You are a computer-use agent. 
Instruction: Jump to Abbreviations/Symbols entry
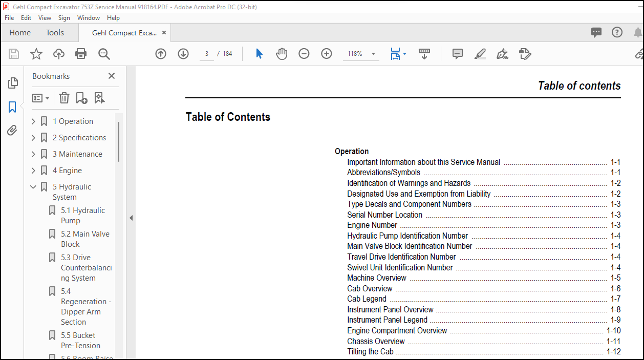[x=384, y=173]
